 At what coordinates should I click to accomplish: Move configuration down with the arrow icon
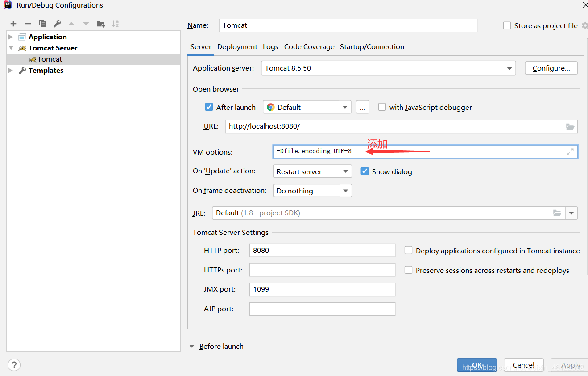86,24
